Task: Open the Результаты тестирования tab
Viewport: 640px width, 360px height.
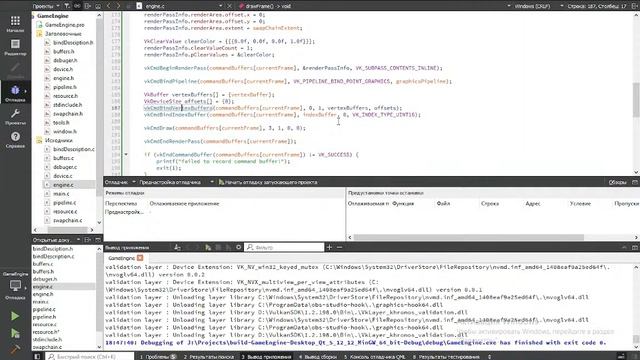Action: point(446,357)
